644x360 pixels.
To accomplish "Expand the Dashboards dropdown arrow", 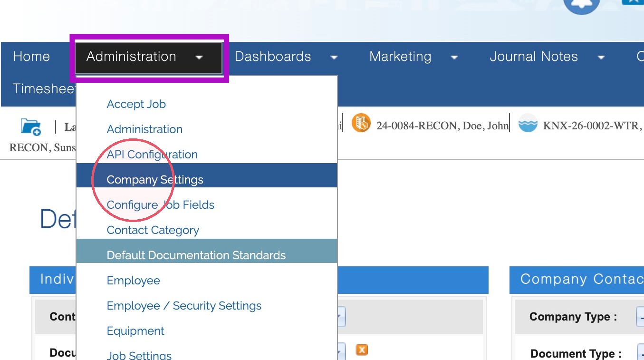I will click(334, 58).
